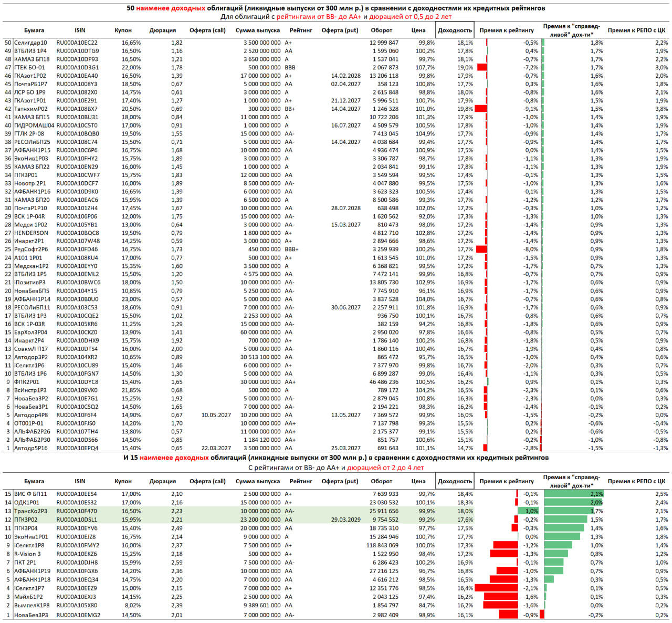Click the price value 84,7%

(x=427, y=606)
